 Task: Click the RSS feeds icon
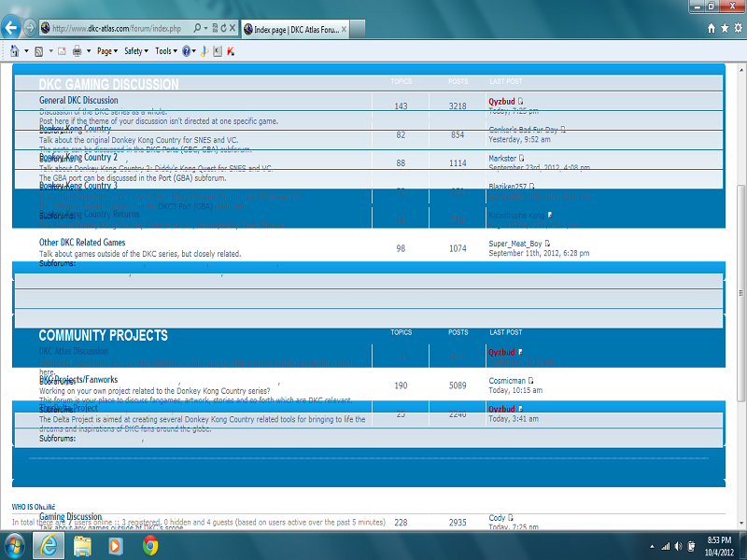coord(38,51)
